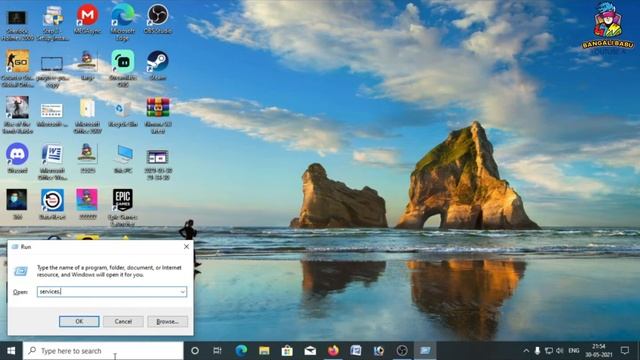Screen dimensions: 640x360
Task: Show hidden system tray icons
Action: pos(526,351)
